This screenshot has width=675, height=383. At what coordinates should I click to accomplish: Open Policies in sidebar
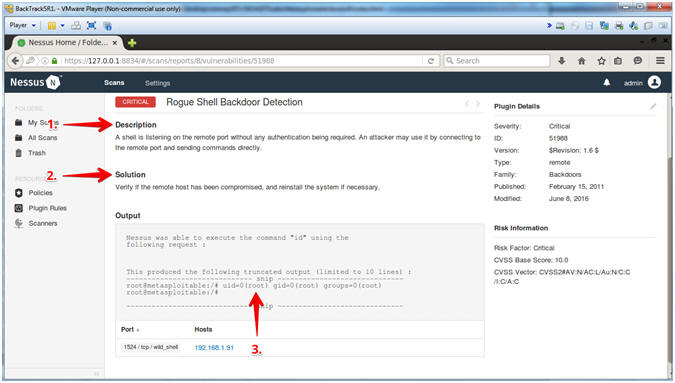pos(40,193)
